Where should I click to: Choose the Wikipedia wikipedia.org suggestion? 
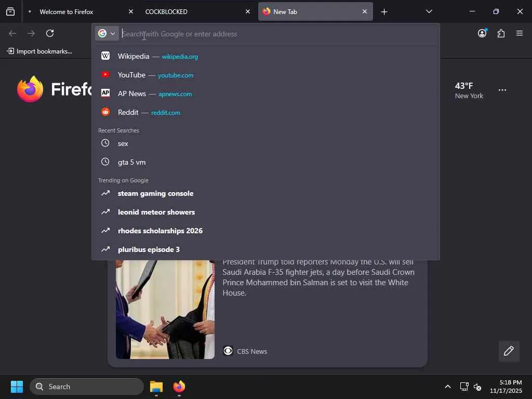pos(265,56)
